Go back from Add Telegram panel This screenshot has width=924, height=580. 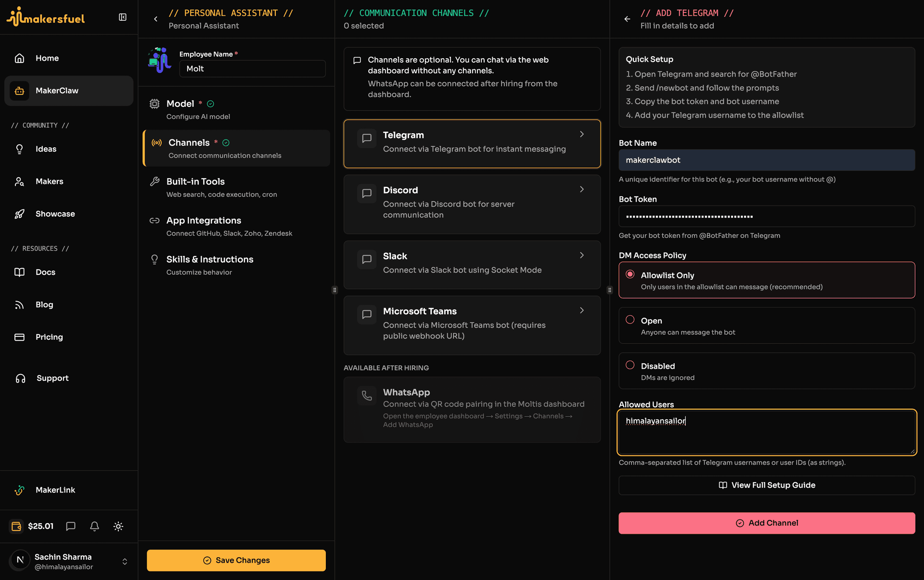coord(627,19)
